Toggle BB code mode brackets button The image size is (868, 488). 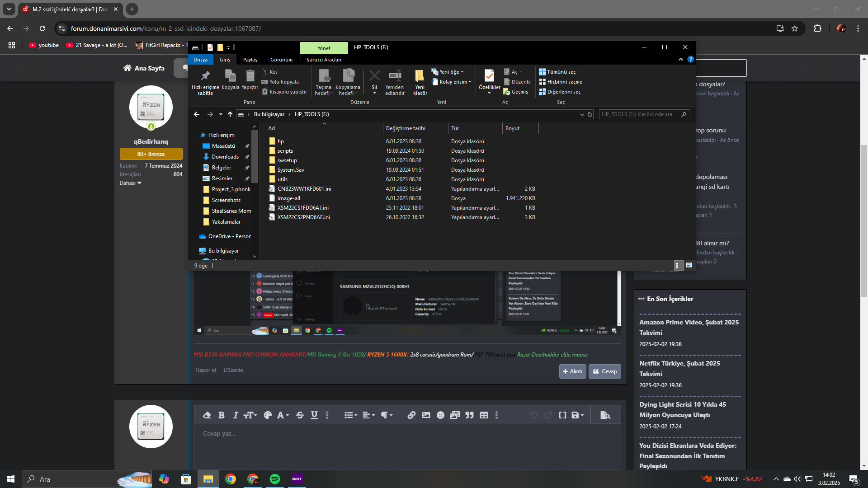[x=562, y=415]
